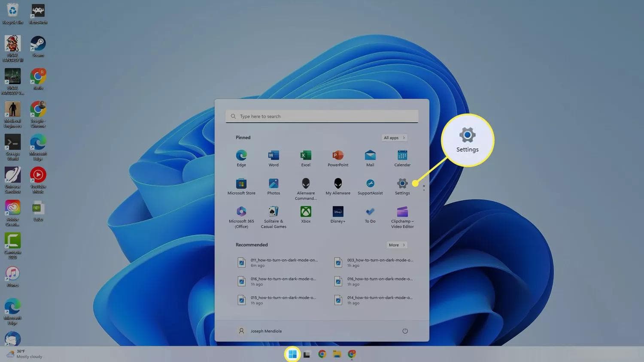Select the Lulu file on the desktop

38,211
